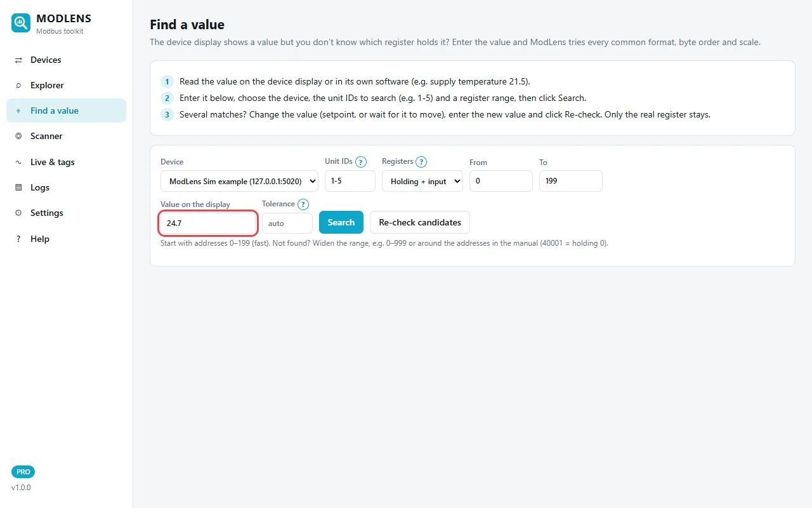
Task: Click the Help question mark sidebar icon
Action: pyautogui.click(x=18, y=239)
